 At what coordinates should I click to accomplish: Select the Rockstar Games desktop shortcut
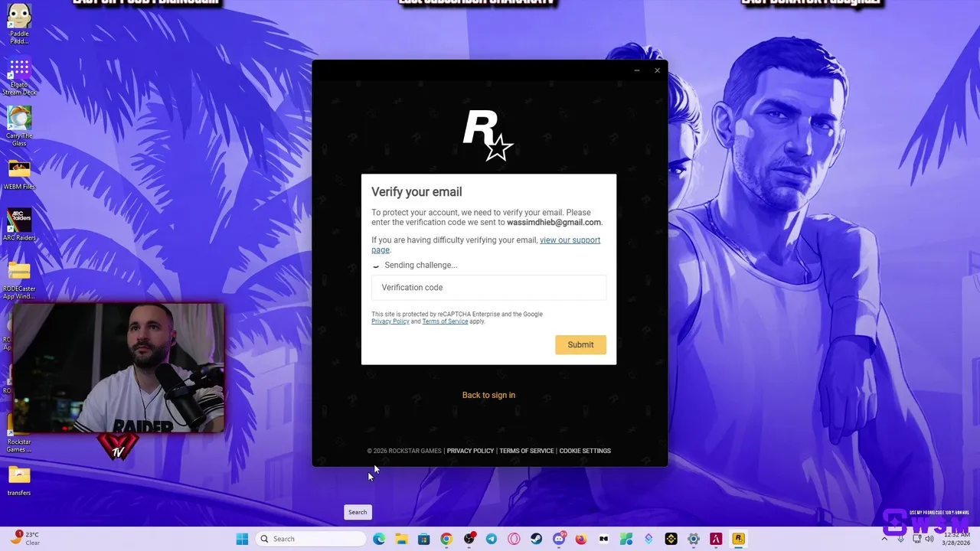pyautogui.click(x=19, y=435)
